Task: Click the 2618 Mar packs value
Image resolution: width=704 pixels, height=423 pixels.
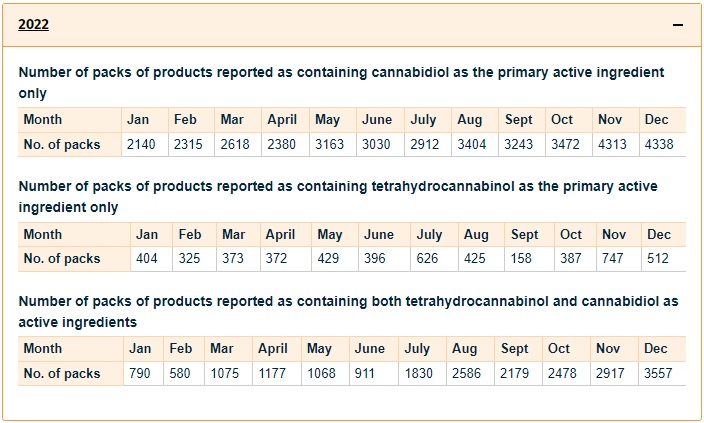Action: [235, 145]
